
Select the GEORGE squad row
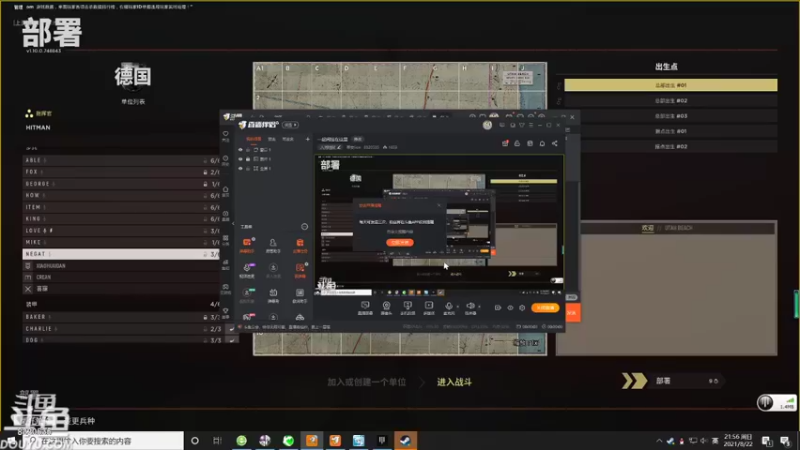coord(121,184)
